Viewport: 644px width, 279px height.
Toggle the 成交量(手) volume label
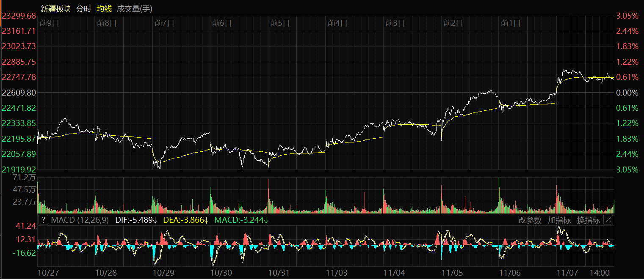pos(134,8)
